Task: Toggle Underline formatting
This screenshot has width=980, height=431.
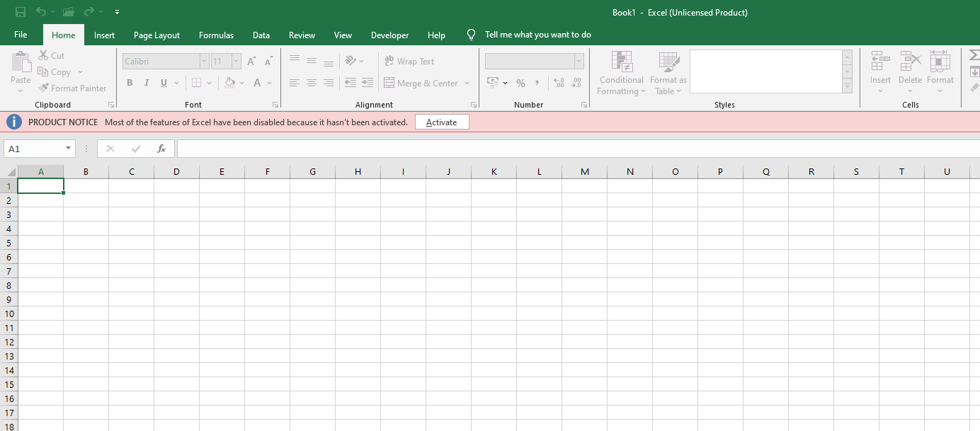Action: click(x=164, y=83)
